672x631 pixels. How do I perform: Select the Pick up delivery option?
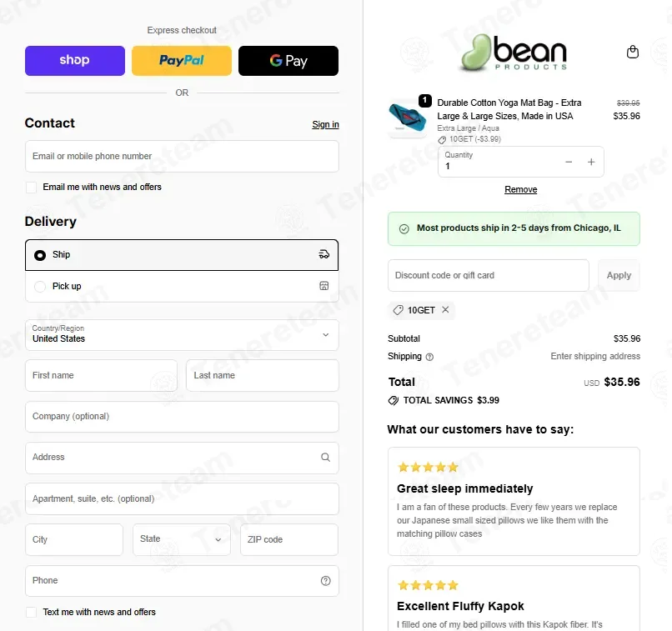(x=182, y=286)
